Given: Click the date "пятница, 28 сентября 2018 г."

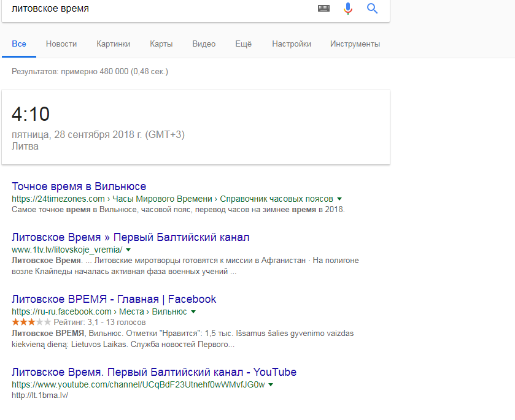Looking at the screenshot, I should coord(77,134).
